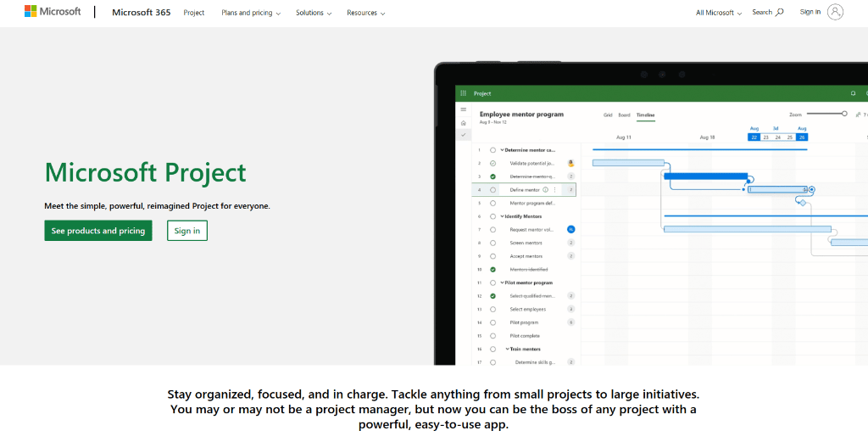Click the account avatar icon

(x=835, y=12)
